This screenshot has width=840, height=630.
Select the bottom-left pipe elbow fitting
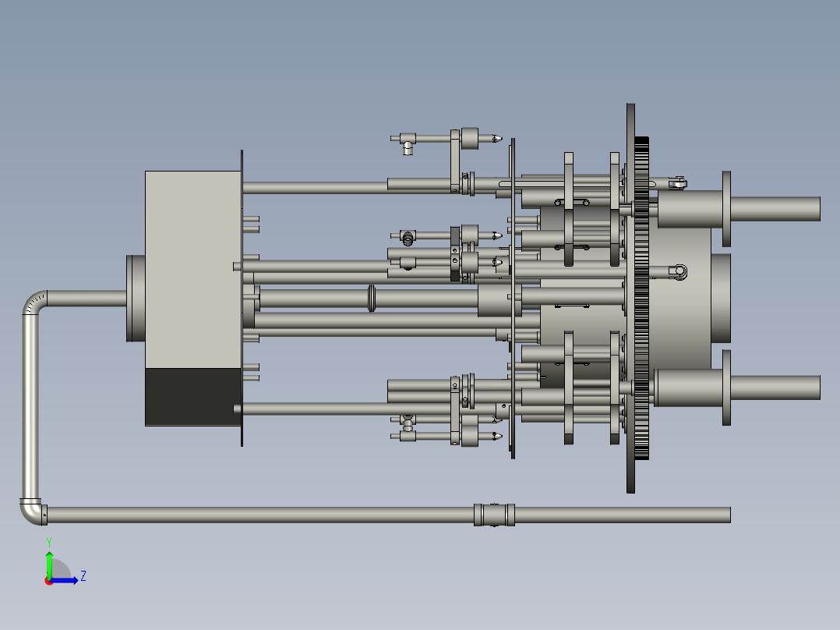point(34,511)
